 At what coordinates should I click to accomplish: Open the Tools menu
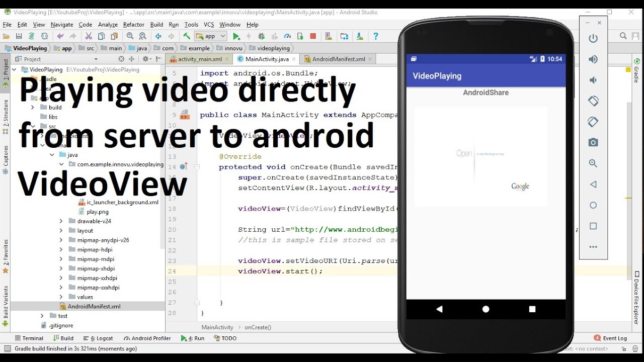(191, 25)
